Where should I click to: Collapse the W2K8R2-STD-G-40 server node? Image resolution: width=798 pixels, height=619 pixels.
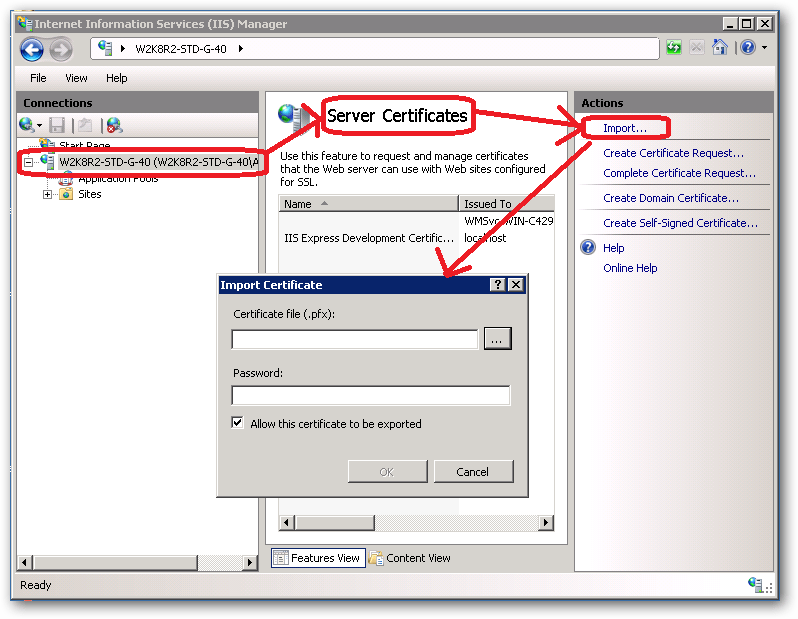pos(28,162)
